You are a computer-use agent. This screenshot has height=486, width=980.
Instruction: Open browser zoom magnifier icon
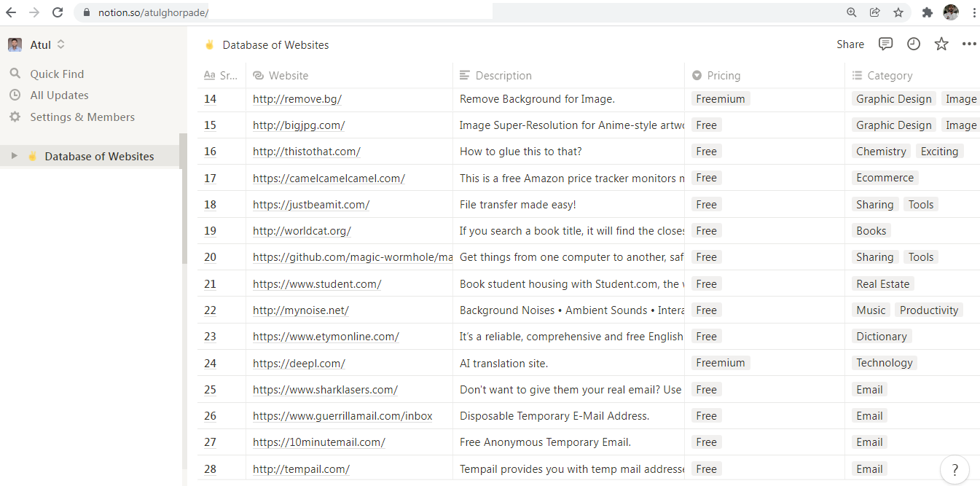852,12
